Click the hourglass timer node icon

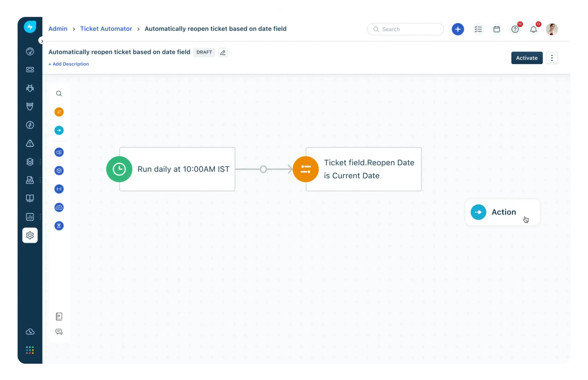(x=59, y=226)
